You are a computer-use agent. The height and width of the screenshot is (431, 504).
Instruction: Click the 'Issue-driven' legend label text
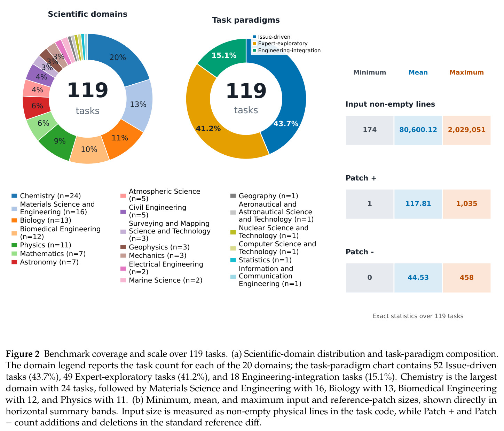click(274, 37)
